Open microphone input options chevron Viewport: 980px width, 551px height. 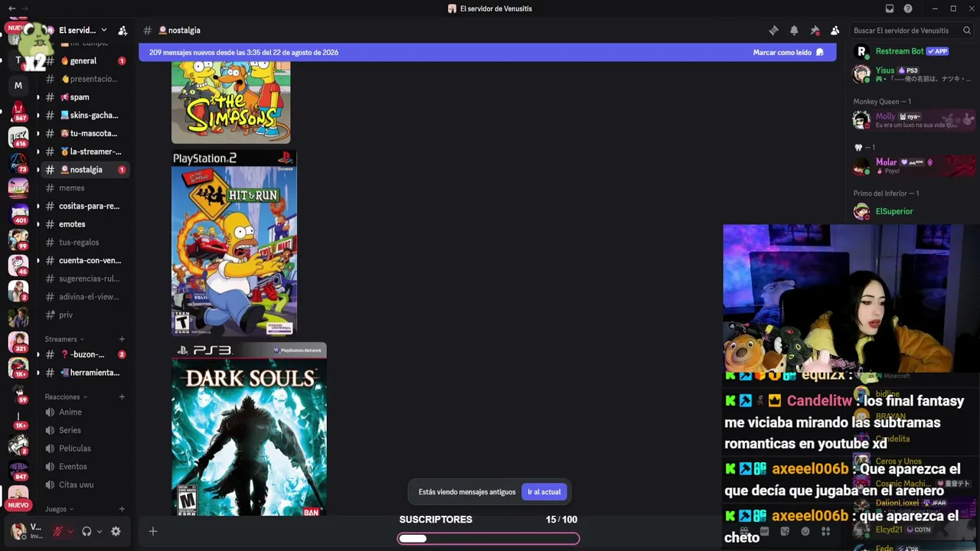(70, 531)
